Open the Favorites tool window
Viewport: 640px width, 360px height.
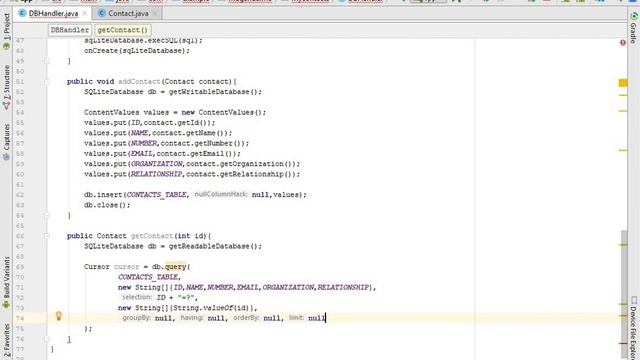pyautogui.click(x=7, y=341)
